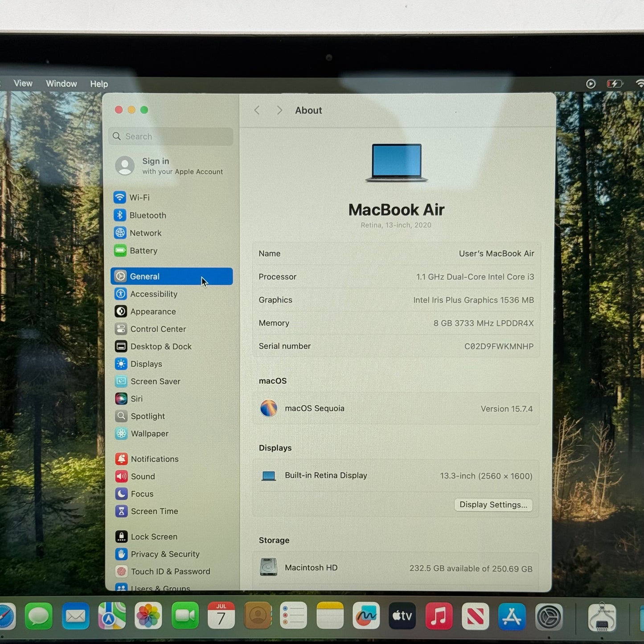Open Touch ID & Password settings
Image resolution: width=644 pixels, height=644 pixels.
(x=172, y=571)
